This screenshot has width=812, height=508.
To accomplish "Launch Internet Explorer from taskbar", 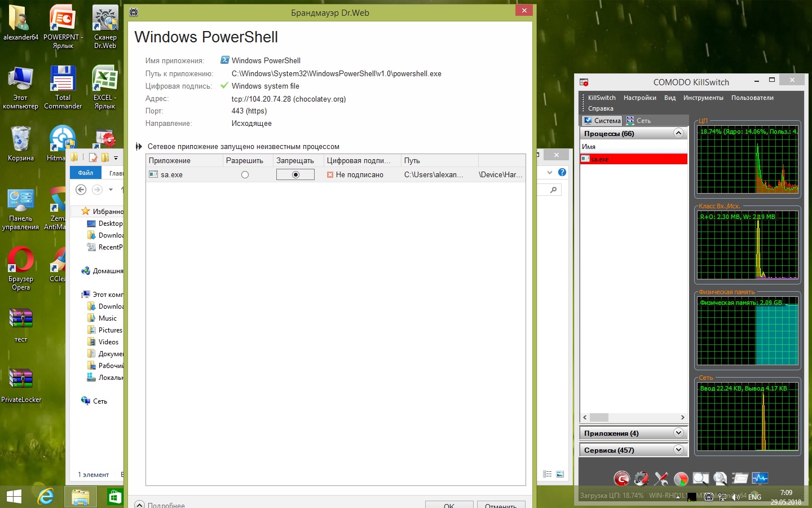I will [x=46, y=497].
